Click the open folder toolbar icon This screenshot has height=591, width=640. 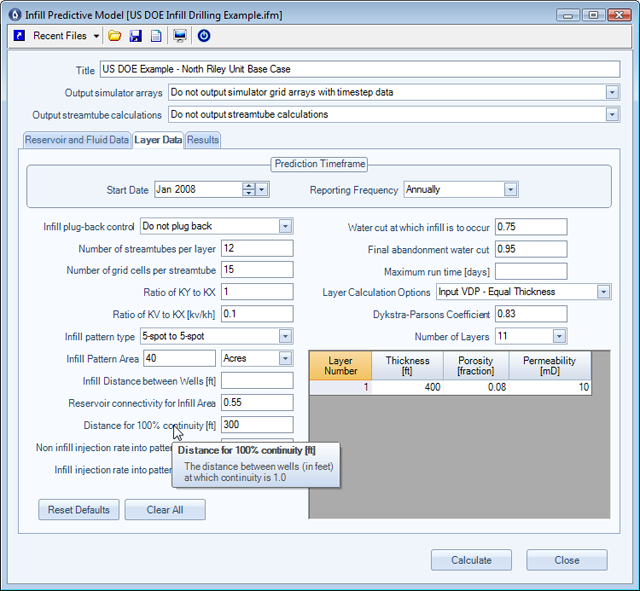(115, 36)
